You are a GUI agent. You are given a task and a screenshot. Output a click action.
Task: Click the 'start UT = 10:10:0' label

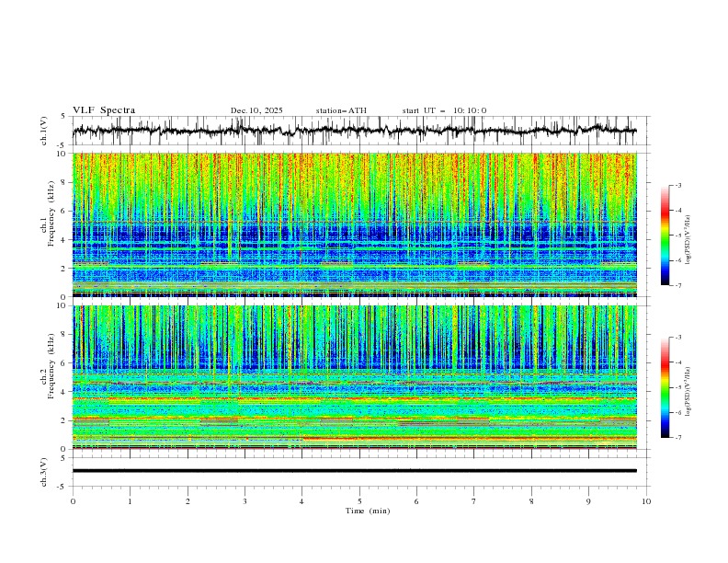(444, 110)
